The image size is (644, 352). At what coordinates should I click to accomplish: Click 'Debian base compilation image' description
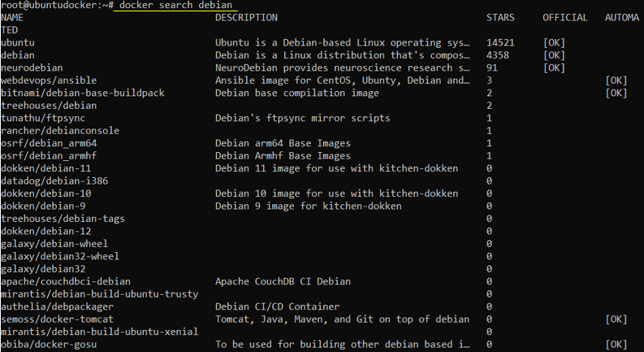click(297, 93)
